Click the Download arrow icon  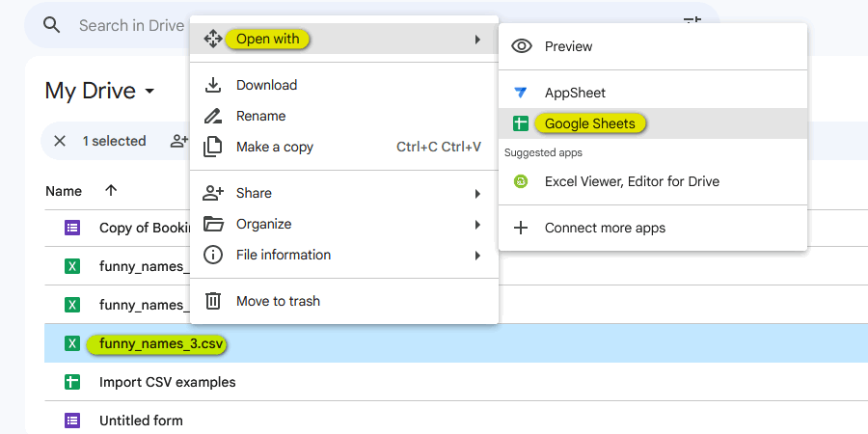[x=212, y=85]
